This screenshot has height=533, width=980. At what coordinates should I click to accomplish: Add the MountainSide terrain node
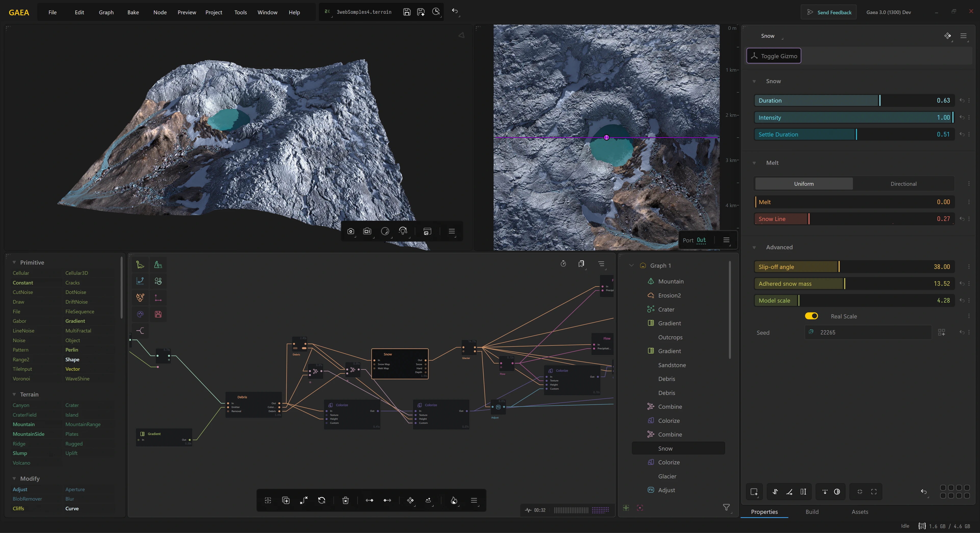coord(29,434)
